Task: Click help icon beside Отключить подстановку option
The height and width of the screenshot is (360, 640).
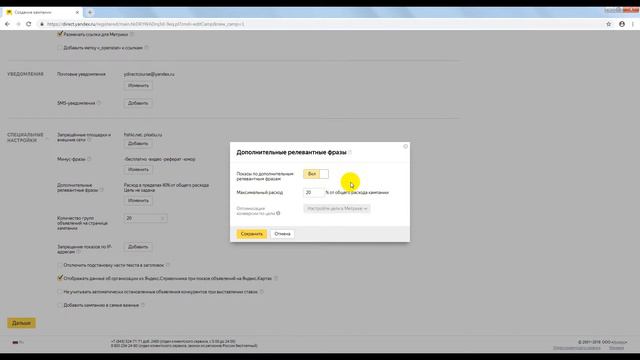Action: click(168, 265)
